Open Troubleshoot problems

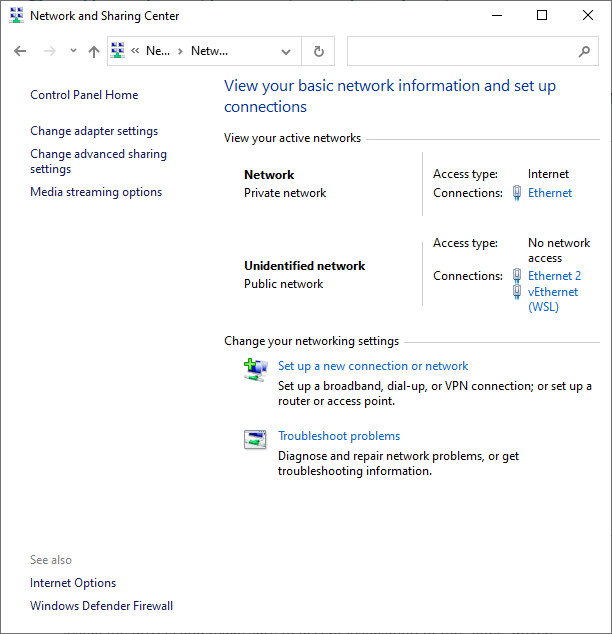[x=339, y=436]
